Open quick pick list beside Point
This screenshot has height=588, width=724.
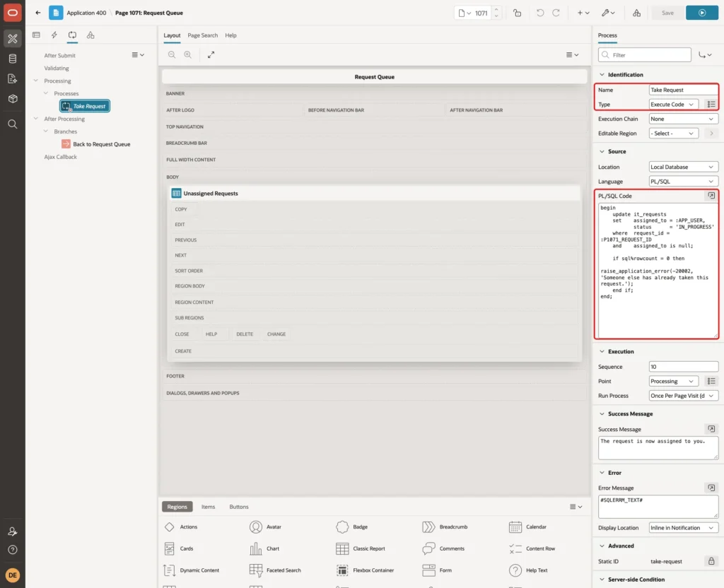tap(711, 381)
